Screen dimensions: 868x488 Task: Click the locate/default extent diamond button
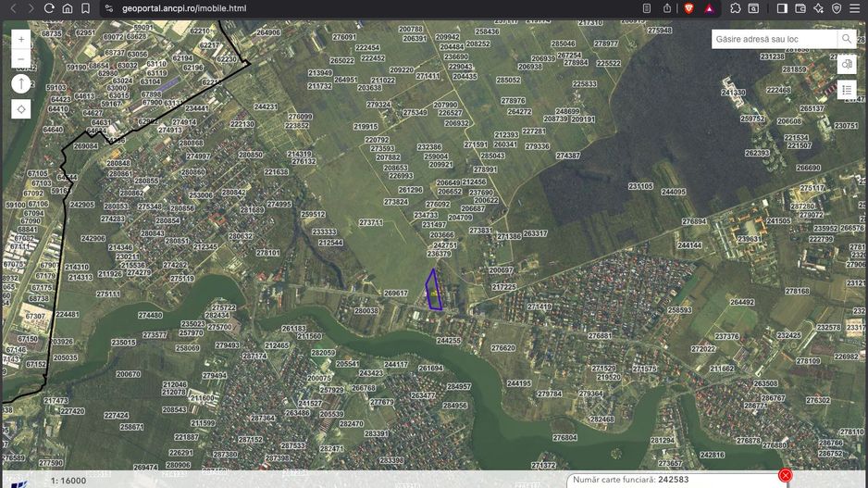pos(21,109)
